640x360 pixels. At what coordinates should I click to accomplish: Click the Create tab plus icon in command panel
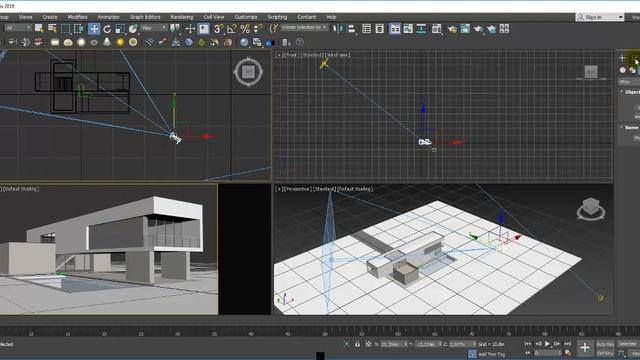tap(622, 58)
